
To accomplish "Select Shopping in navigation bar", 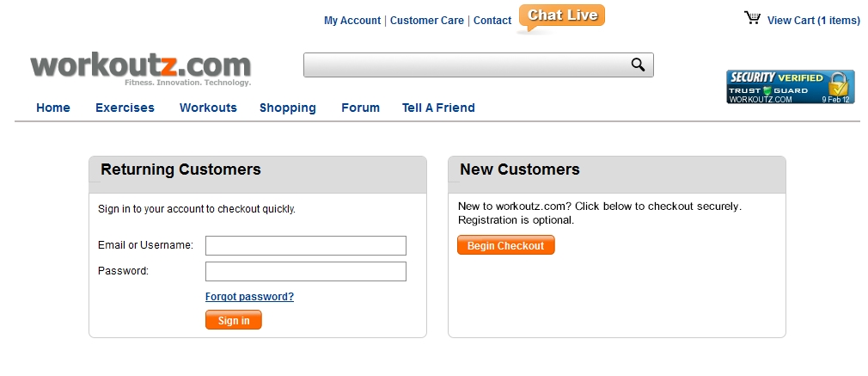I will (x=288, y=108).
